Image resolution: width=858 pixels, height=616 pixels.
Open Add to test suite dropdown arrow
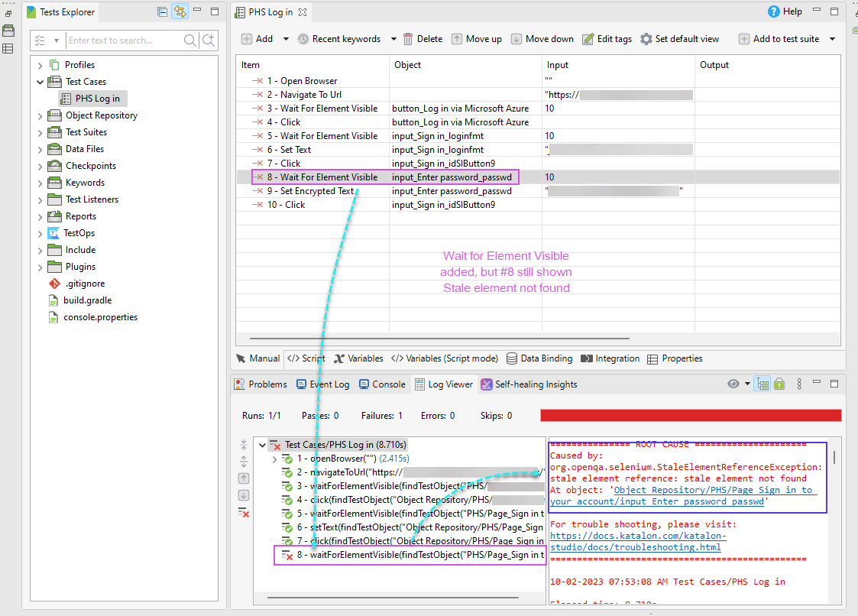pyautogui.click(x=832, y=39)
